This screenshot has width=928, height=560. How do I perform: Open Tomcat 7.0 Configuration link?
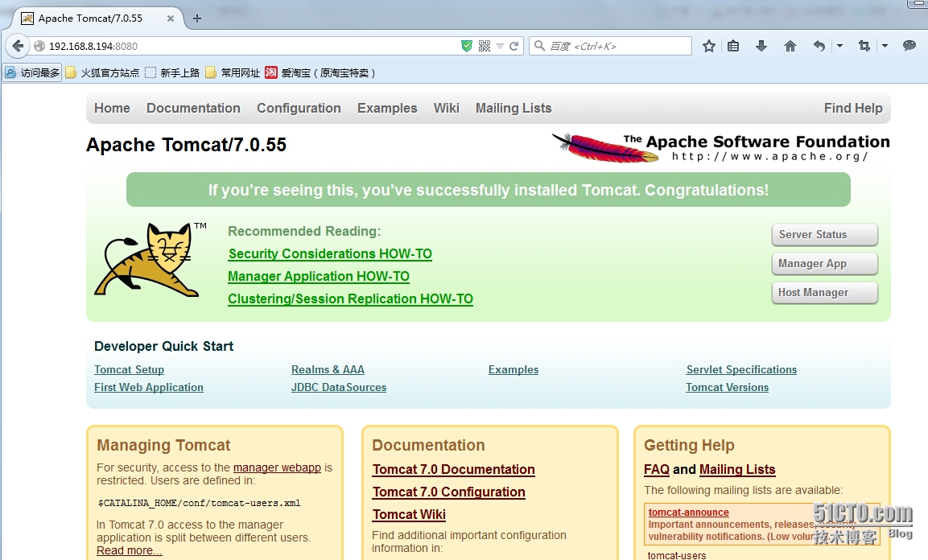click(448, 492)
